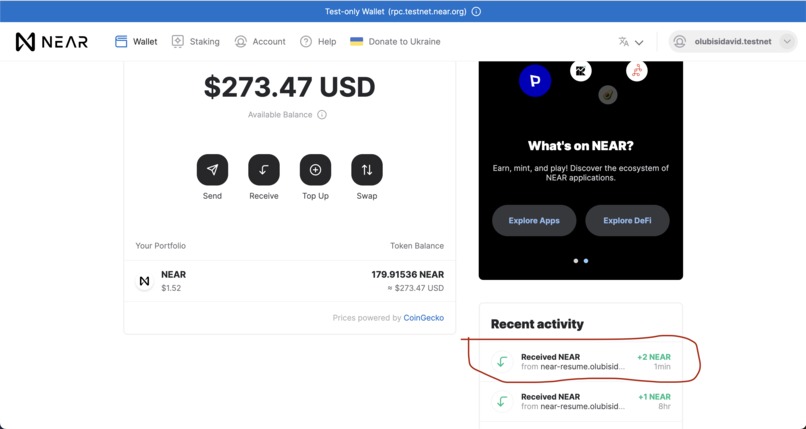Click avocado app icon in banner
Screen dimensions: 806x429
[x=608, y=95]
